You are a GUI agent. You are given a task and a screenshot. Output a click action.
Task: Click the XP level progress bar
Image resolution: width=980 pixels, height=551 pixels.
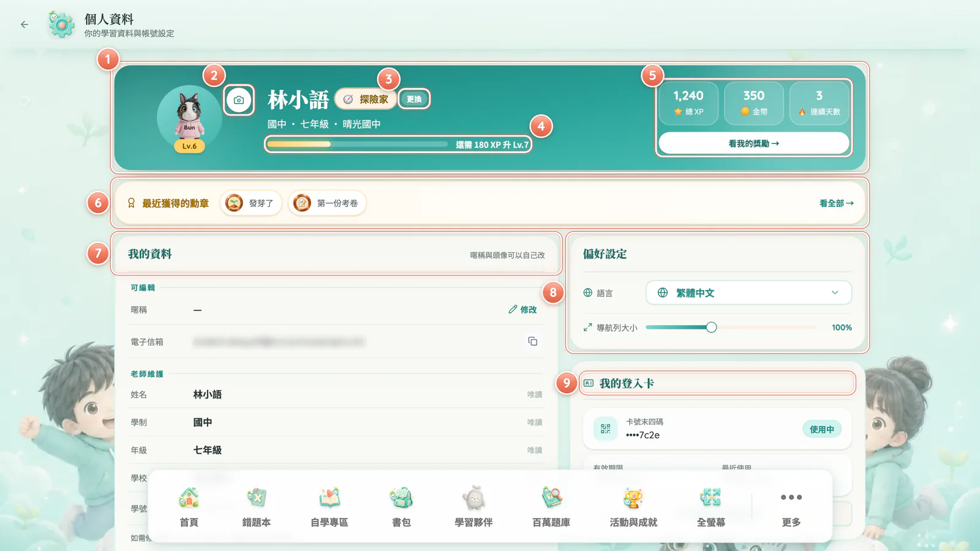(x=358, y=144)
